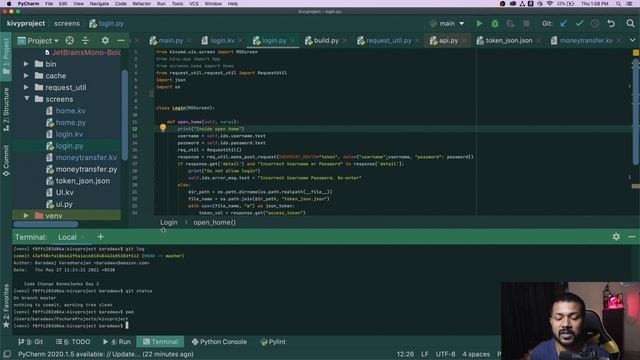Open file encoding UTF-8 selector

click(445, 354)
